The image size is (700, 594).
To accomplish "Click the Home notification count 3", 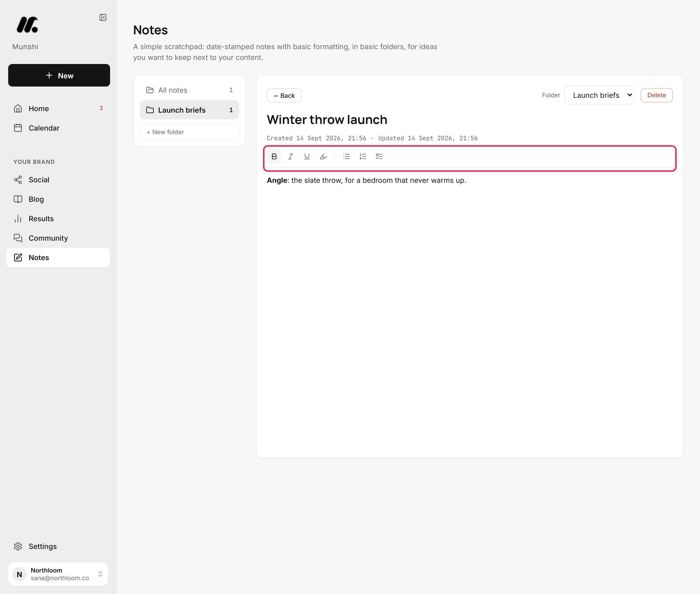I will click(x=101, y=108).
